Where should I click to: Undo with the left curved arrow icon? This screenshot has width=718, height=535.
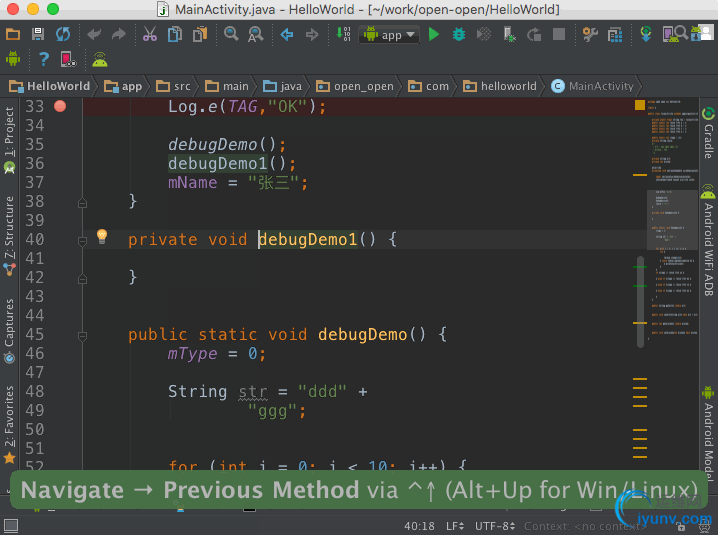coord(94,34)
